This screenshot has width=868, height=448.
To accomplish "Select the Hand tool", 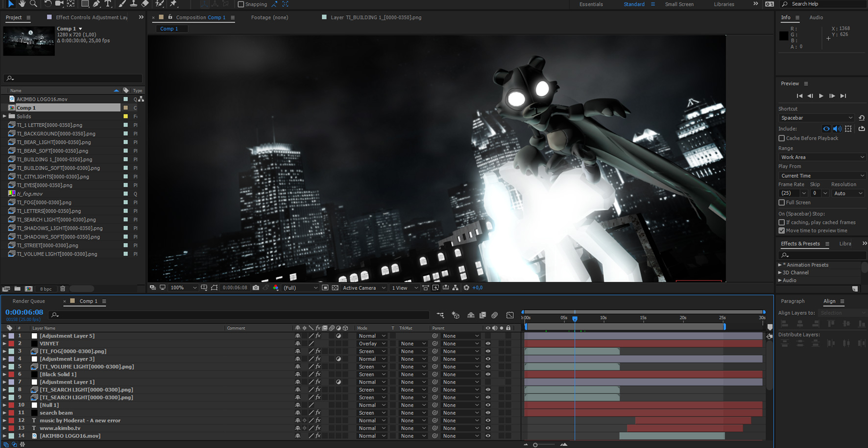I will (x=23, y=4).
